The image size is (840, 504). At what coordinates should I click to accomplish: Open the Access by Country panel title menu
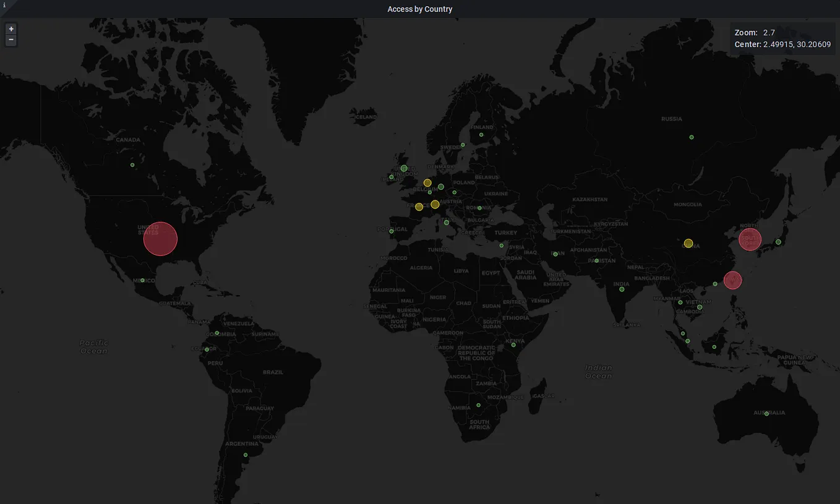coord(420,9)
